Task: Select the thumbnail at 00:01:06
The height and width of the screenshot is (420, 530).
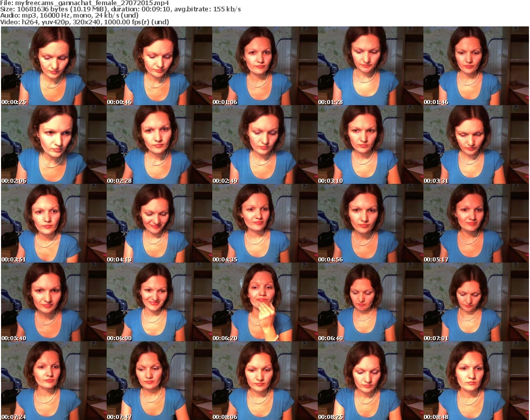Action: [x=264, y=66]
